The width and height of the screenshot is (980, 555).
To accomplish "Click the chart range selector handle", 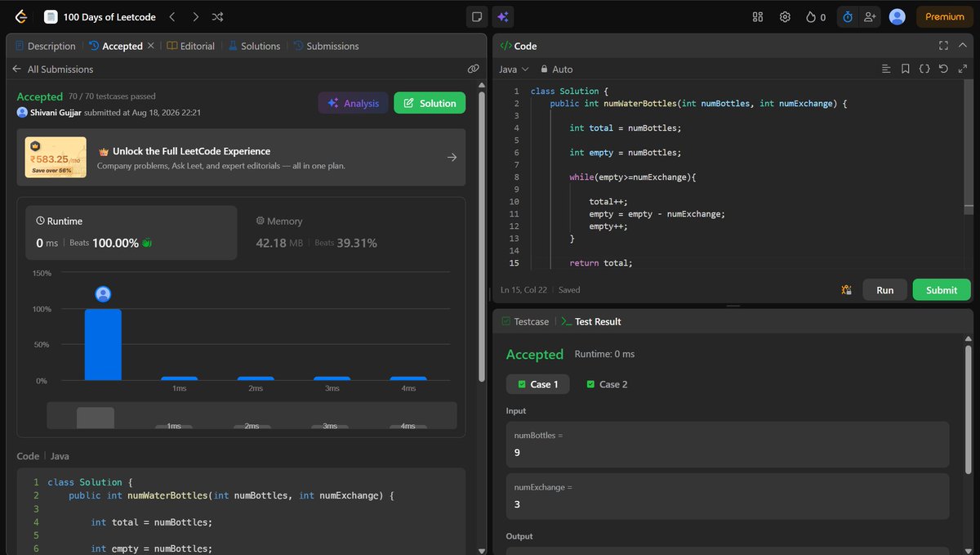I will [x=96, y=418].
